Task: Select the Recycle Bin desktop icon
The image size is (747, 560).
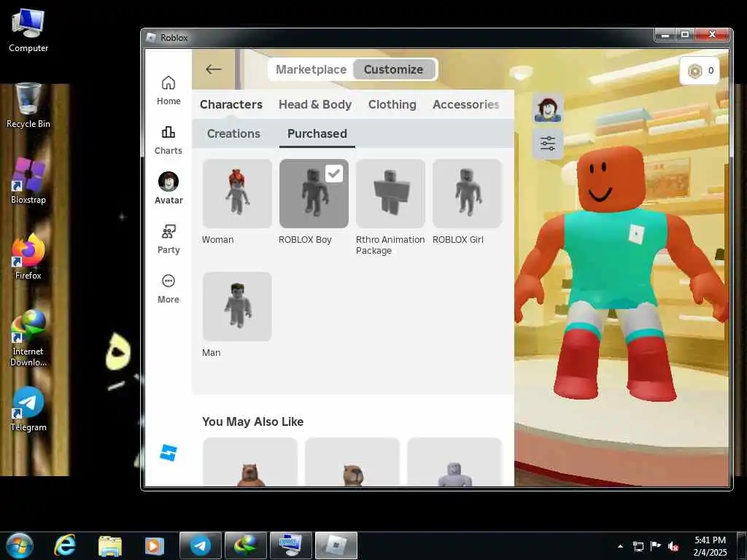Action: 28,106
